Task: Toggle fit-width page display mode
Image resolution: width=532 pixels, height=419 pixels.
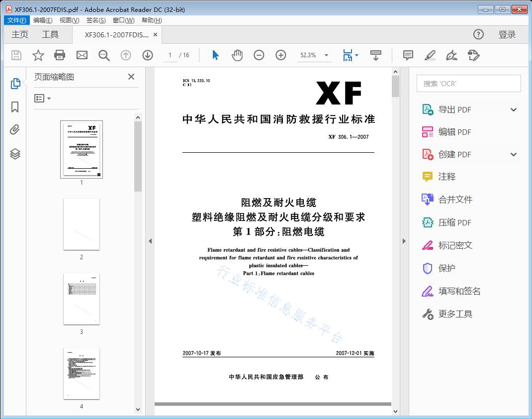Action: tap(348, 55)
